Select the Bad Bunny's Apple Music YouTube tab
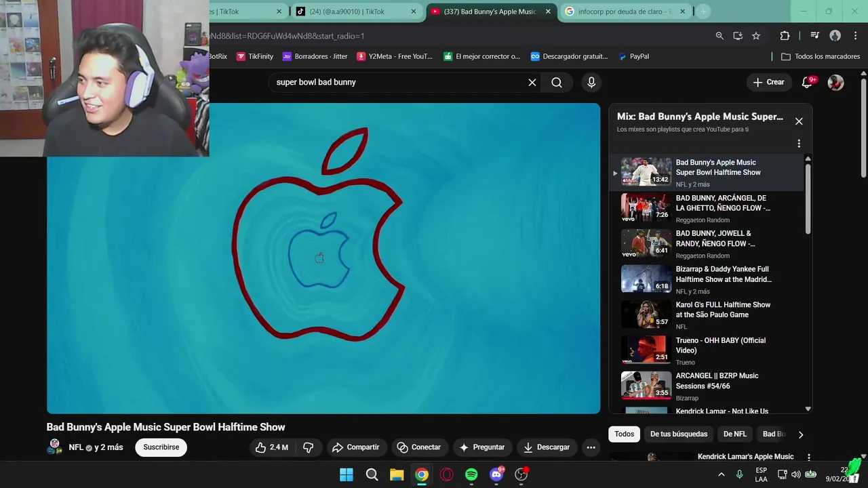Screen dimensions: 868x488 491,12
